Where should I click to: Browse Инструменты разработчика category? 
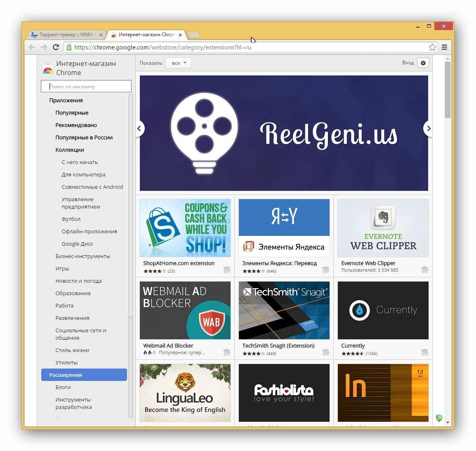pyautogui.click(x=73, y=403)
